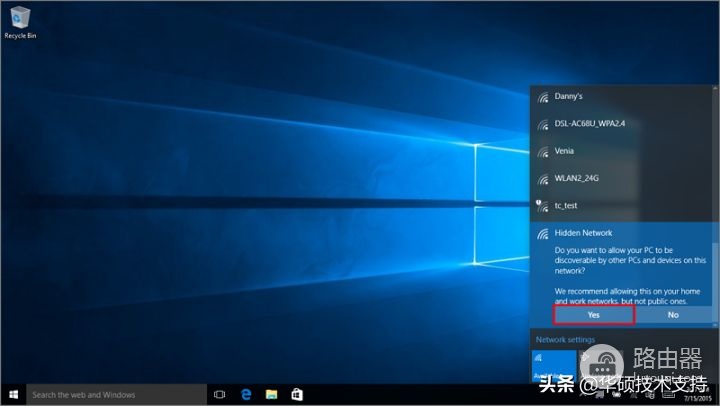Expand the Venia network entry
The image size is (720, 406).
622,151
